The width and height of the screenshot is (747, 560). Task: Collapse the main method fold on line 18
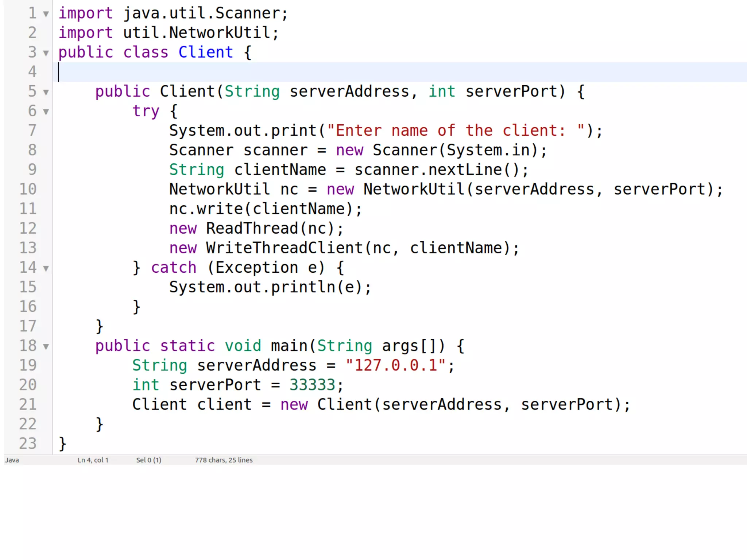(46, 346)
